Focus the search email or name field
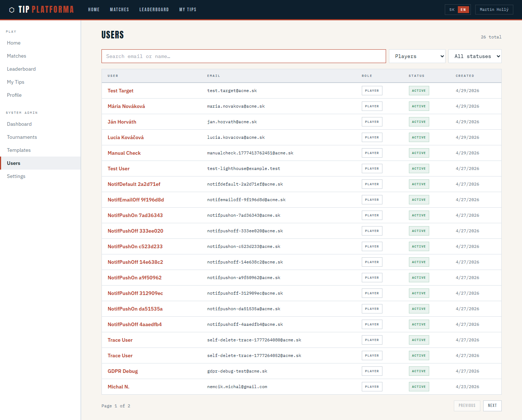522x420 pixels. click(x=244, y=56)
